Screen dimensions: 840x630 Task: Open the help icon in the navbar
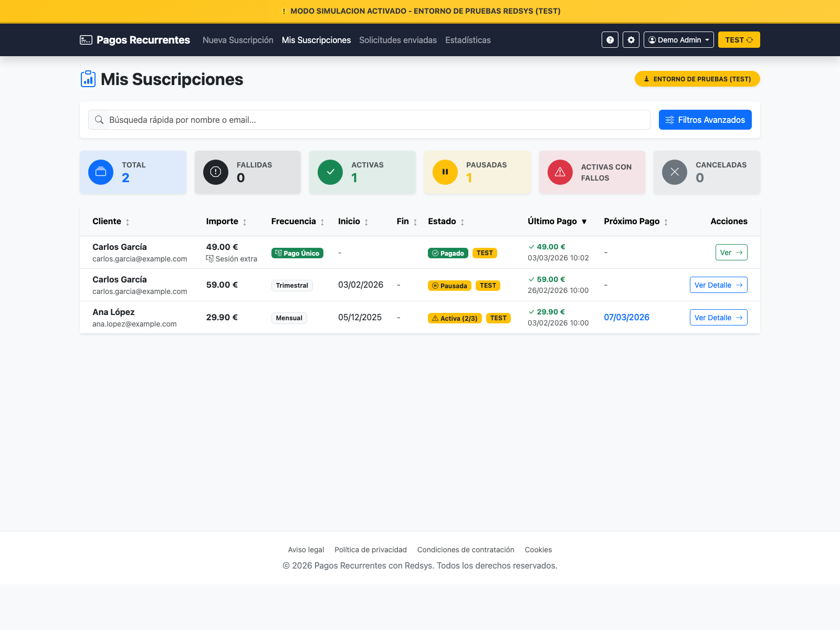610,39
